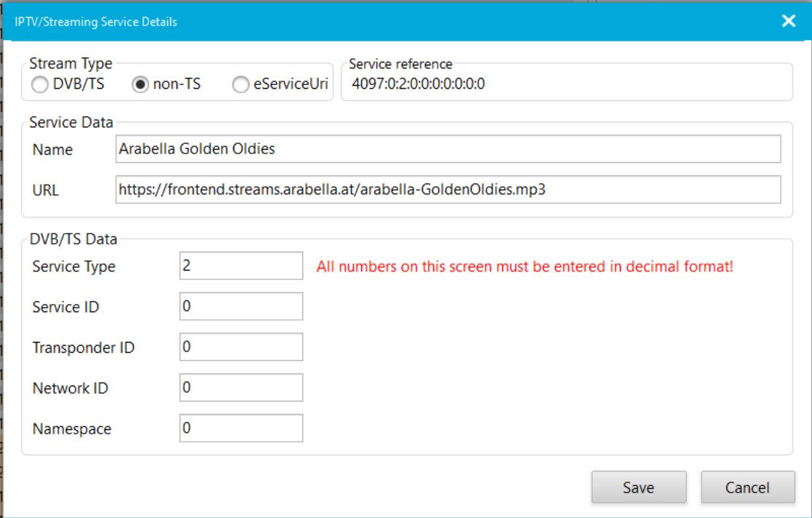This screenshot has width=812, height=518.
Task: Focus the Name field containing Arabella Golden Oldies
Action: [x=447, y=149]
